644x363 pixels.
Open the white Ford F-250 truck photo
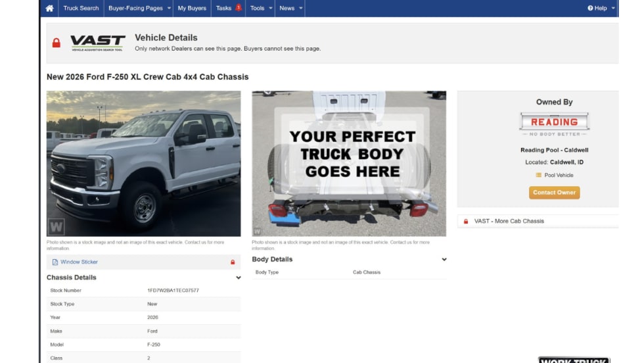click(143, 164)
